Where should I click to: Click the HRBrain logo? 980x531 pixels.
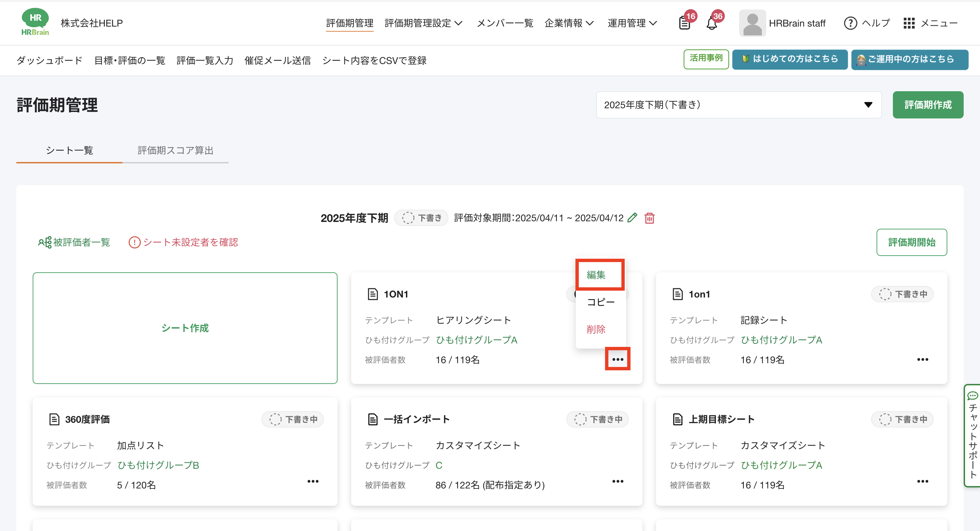35,22
